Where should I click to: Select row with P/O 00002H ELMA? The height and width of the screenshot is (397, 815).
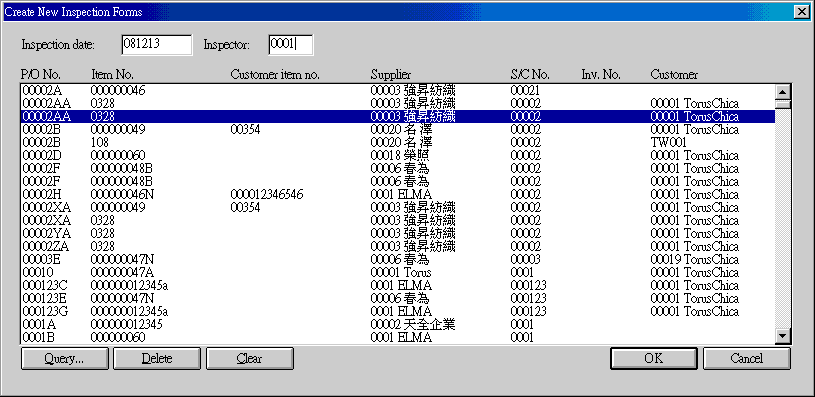click(398, 194)
